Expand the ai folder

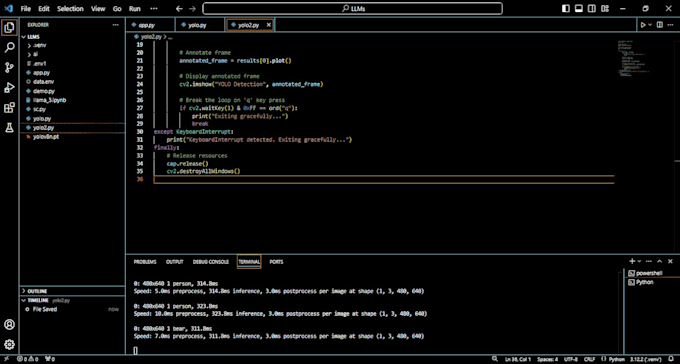click(36, 54)
